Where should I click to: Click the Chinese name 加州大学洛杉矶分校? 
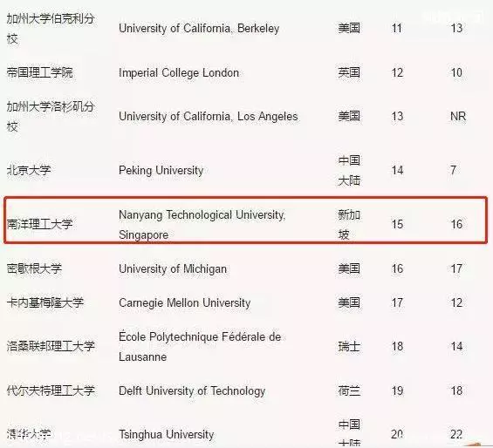pos(51,117)
